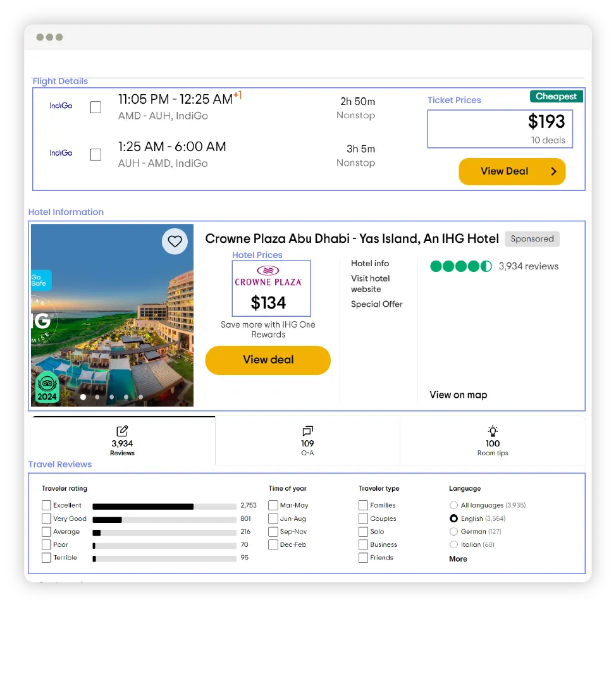
Task: Expand More languages list
Action: click(x=458, y=559)
